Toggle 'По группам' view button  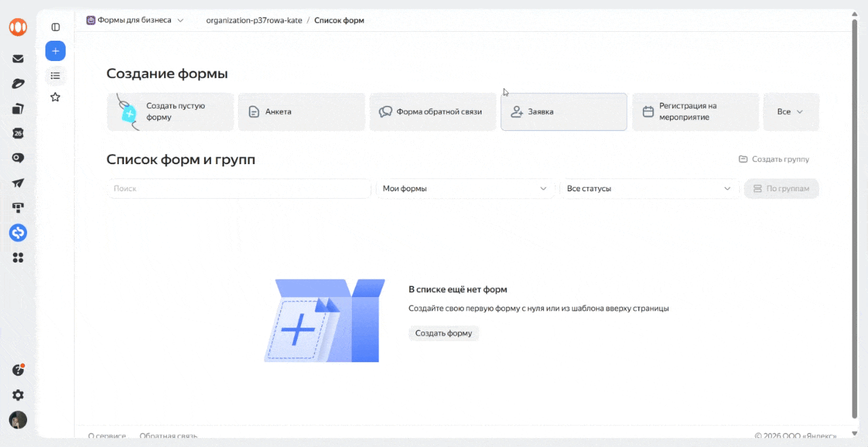pyautogui.click(x=781, y=189)
